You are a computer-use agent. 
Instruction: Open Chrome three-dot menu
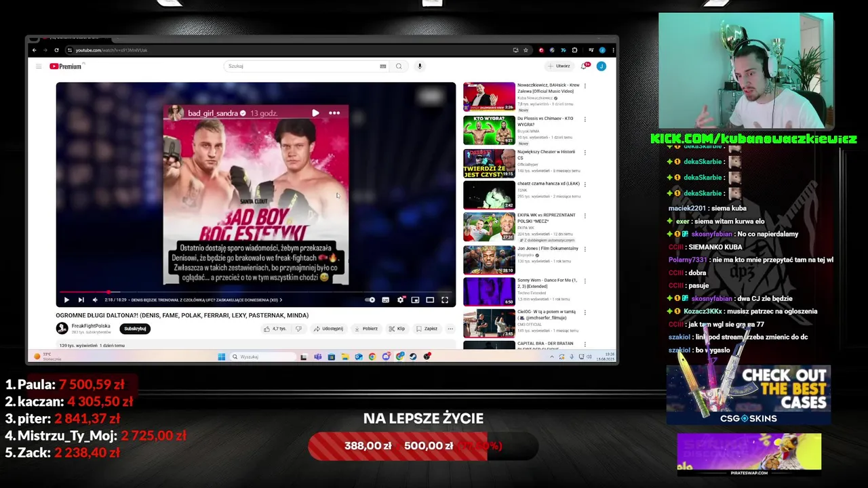coord(613,50)
